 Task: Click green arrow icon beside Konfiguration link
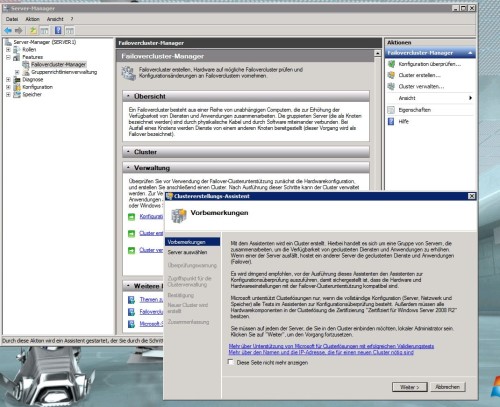[x=132, y=217]
